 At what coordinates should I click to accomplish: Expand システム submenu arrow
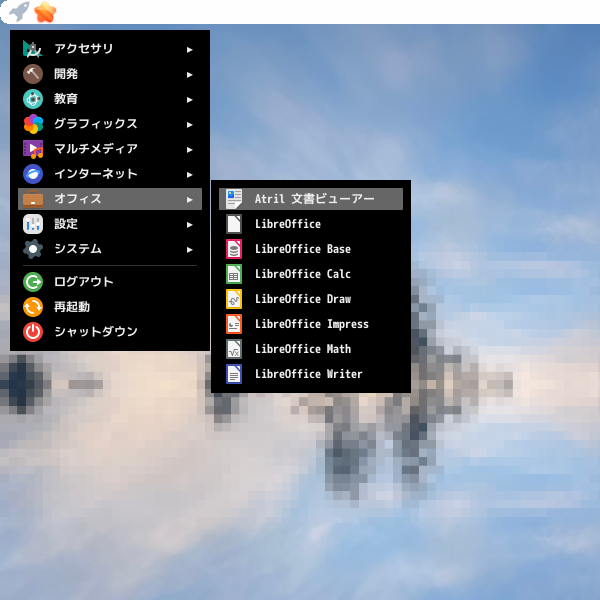189,250
